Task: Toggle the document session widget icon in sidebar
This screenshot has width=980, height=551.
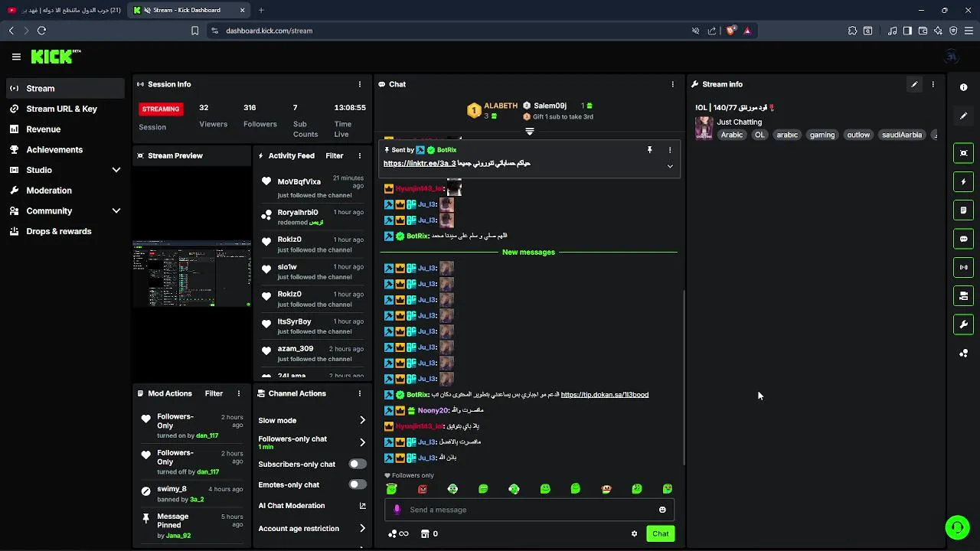Action: (x=963, y=210)
